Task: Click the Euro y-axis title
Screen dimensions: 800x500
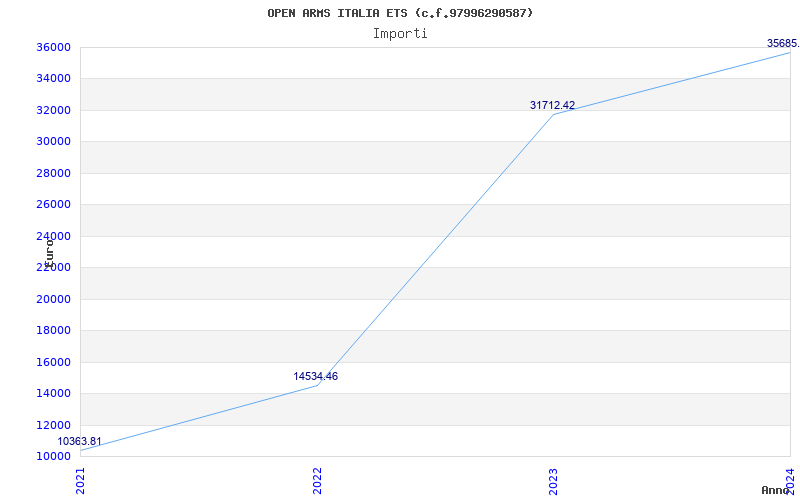Action: pos(49,253)
